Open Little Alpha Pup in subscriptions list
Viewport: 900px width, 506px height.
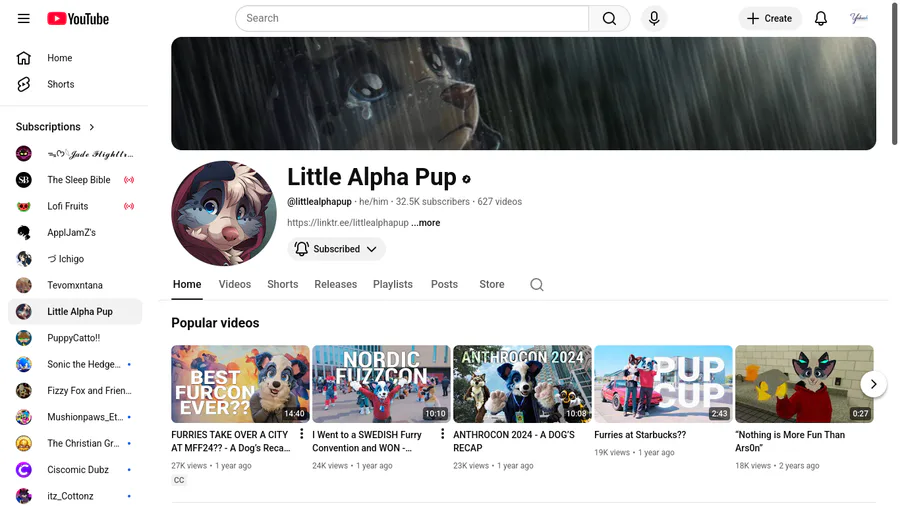[x=75, y=312]
